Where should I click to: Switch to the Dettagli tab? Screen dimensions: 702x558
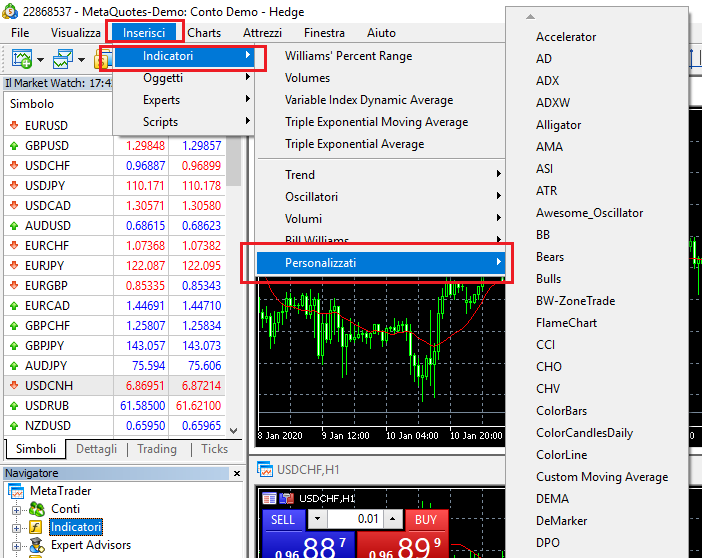coord(96,449)
